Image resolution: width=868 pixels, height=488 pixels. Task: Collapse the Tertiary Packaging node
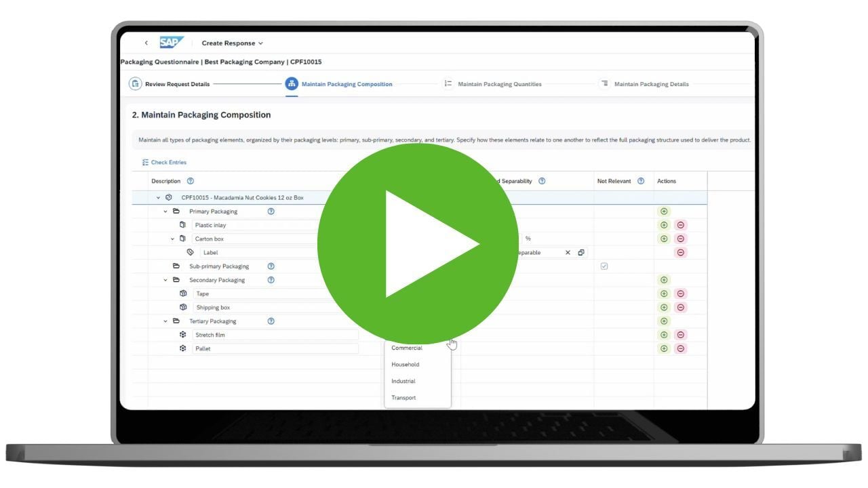click(165, 321)
